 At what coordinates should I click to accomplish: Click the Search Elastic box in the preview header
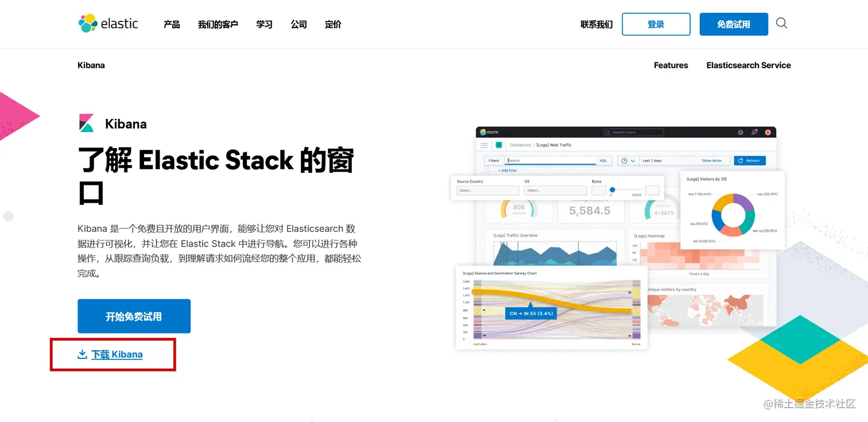tap(634, 132)
